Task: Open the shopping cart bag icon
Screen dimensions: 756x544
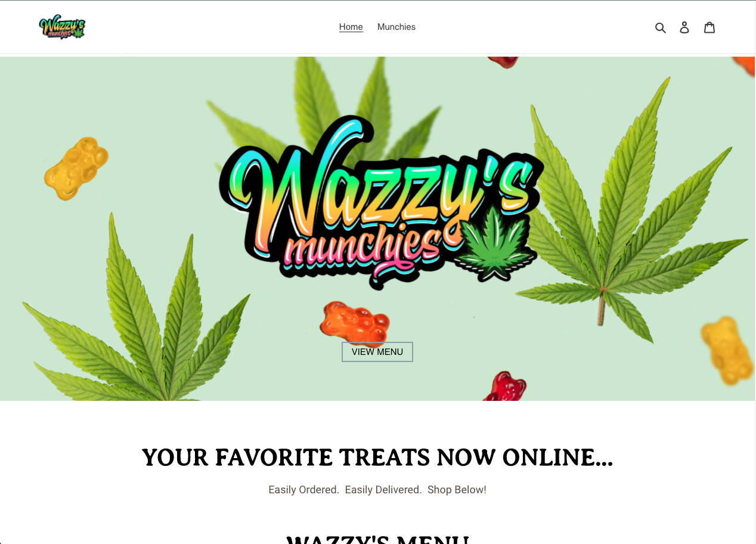Action: point(709,27)
